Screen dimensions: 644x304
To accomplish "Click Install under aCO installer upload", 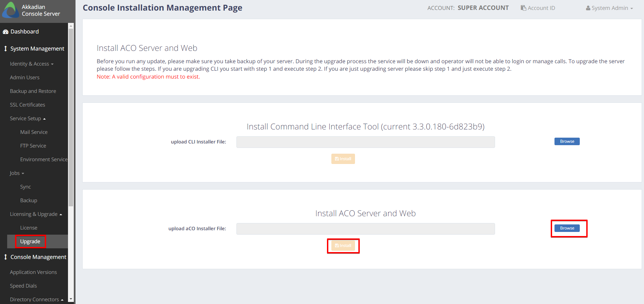I will click(x=343, y=246).
